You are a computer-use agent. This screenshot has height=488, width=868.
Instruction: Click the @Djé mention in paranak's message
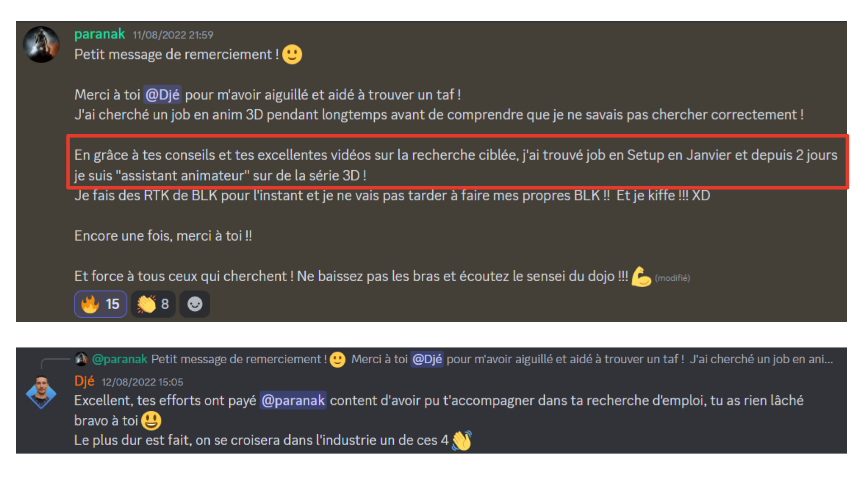coord(163,94)
